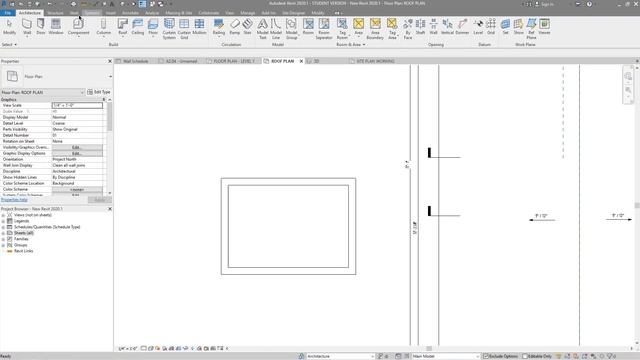Click the Set work plane tool

pyautogui.click(x=505, y=27)
